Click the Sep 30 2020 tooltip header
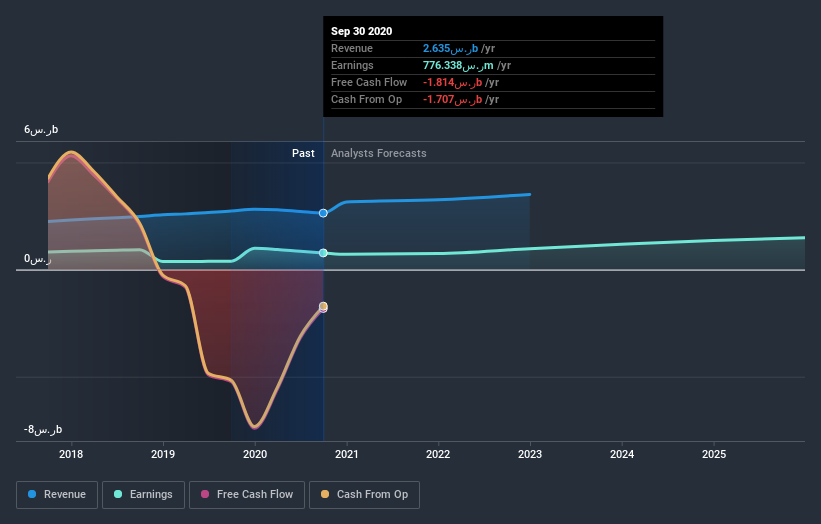Image resolution: width=821 pixels, height=524 pixels. click(361, 31)
